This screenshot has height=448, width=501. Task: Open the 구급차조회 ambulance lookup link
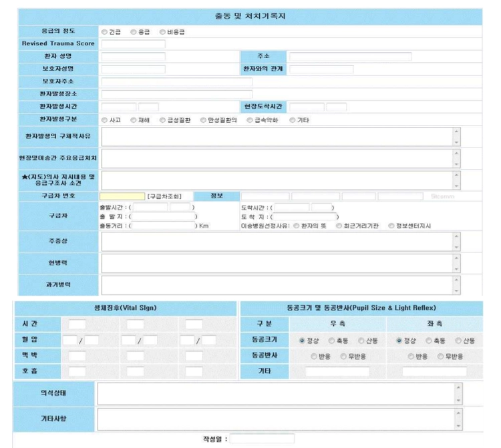(x=164, y=196)
